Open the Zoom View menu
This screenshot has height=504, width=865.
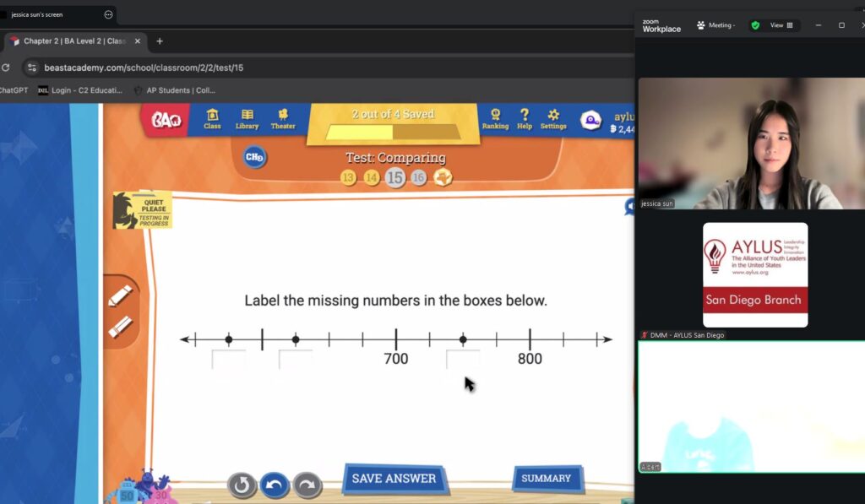click(781, 25)
